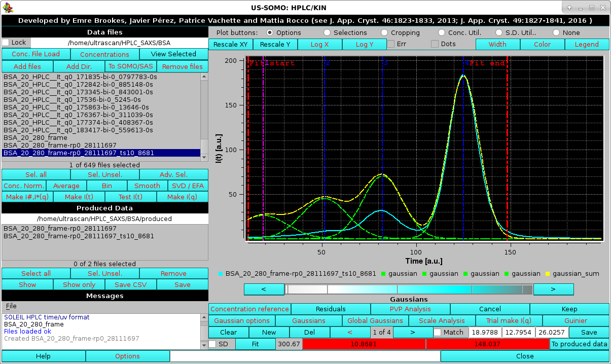
Task: Open the File menu in the Messages panel
Action: pos(11,306)
